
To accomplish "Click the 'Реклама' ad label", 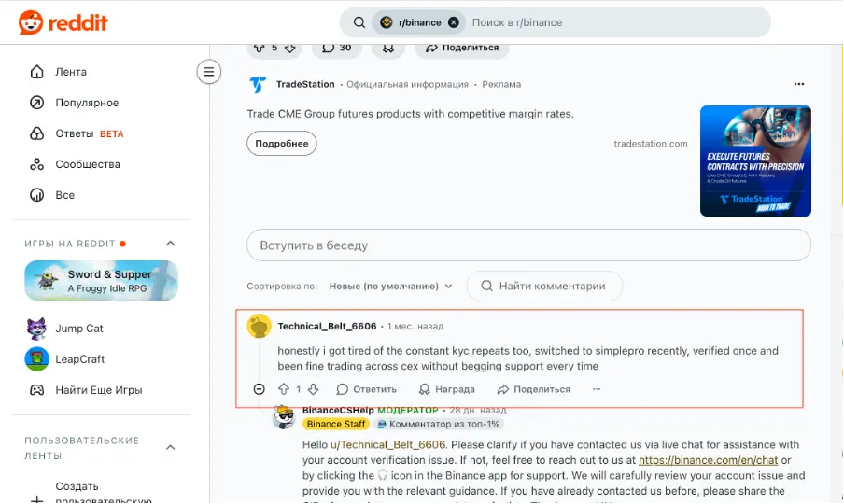I will 501,84.
